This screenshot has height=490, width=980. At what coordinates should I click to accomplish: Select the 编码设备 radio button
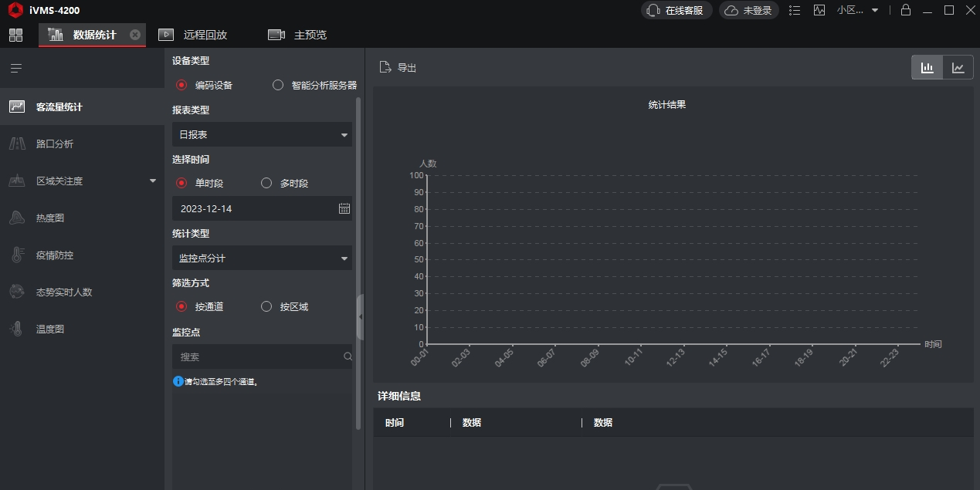181,85
